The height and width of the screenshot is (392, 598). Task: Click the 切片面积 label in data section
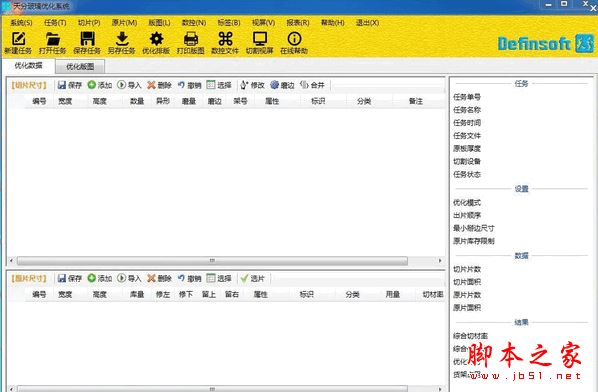[x=467, y=282]
